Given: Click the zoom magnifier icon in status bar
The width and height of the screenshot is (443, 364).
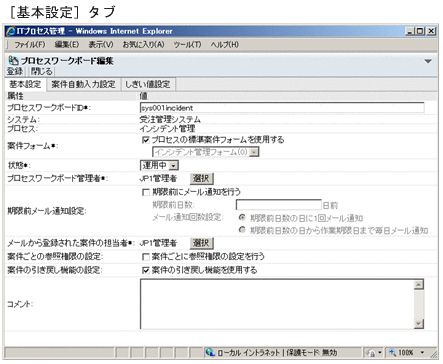Looking at the screenshot, I should click(x=392, y=352).
